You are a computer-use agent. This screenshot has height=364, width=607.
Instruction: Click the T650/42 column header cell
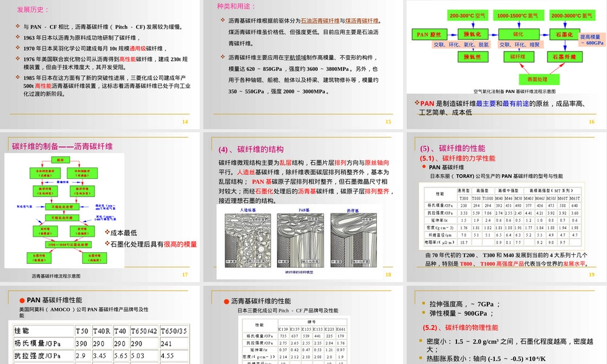144,331
